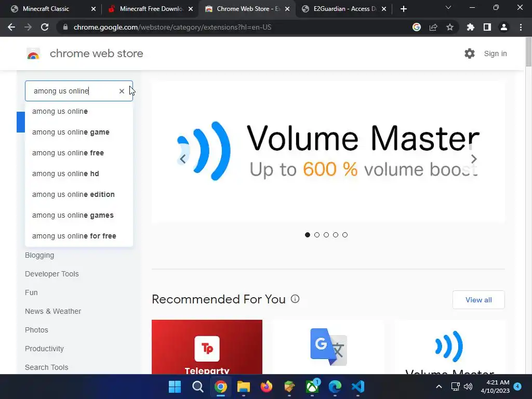Viewport: 532px width, 399px height.
Task: Go back to previous page in Chrome
Action: pyautogui.click(x=11, y=27)
